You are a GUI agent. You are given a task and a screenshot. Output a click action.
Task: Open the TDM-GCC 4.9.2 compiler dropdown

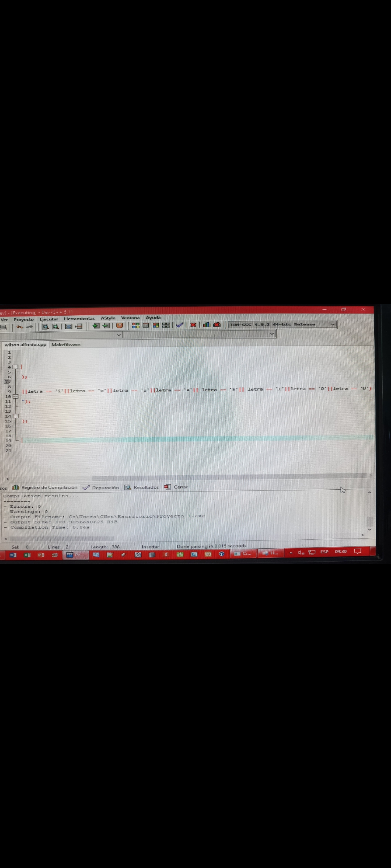click(332, 324)
